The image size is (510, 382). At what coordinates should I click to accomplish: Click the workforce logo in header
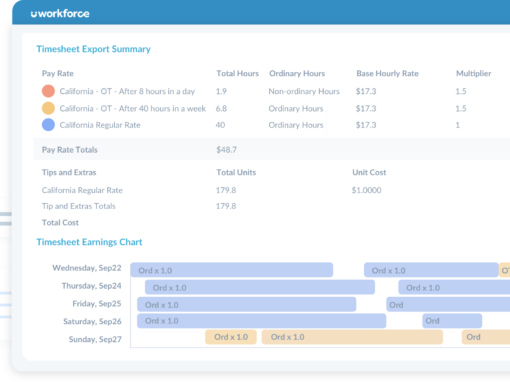(x=60, y=14)
